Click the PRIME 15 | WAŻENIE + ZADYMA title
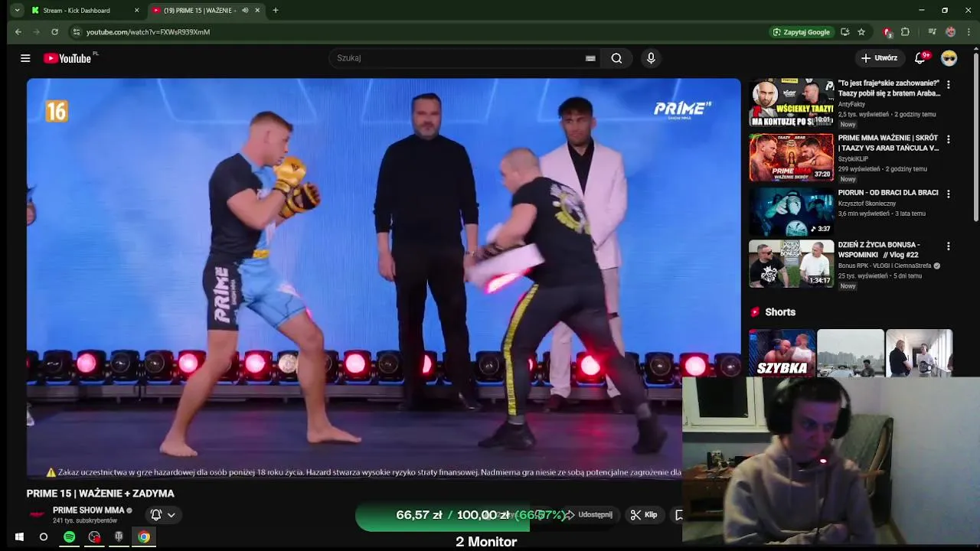The width and height of the screenshot is (980, 551). [100, 494]
